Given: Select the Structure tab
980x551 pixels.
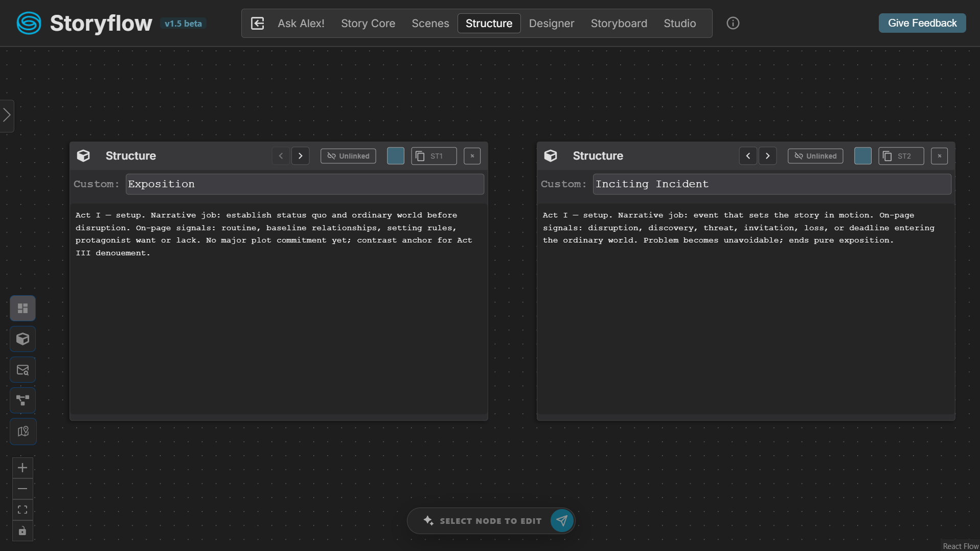Looking at the screenshot, I should click(489, 23).
